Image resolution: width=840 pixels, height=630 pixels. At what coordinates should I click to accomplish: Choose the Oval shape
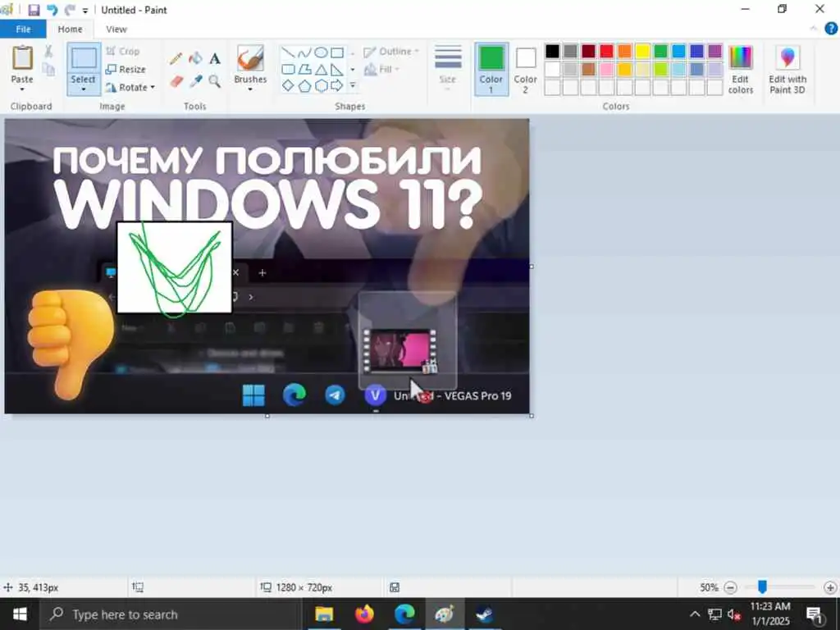321,52
